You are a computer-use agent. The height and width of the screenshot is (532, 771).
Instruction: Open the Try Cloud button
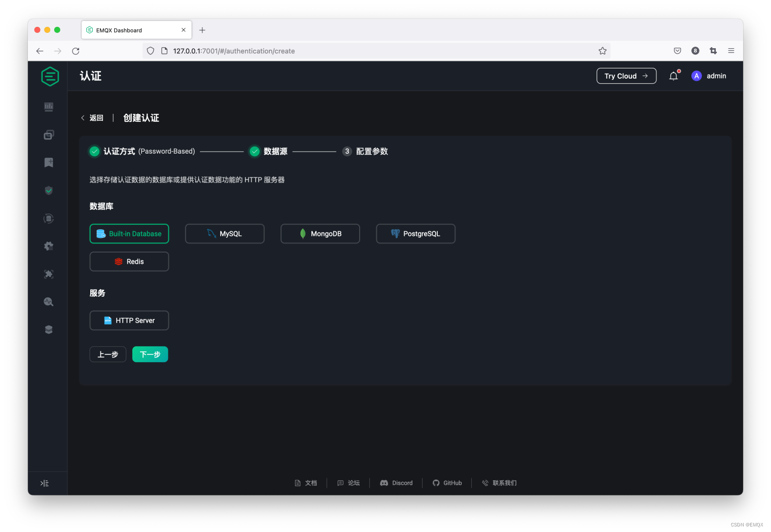626,76
